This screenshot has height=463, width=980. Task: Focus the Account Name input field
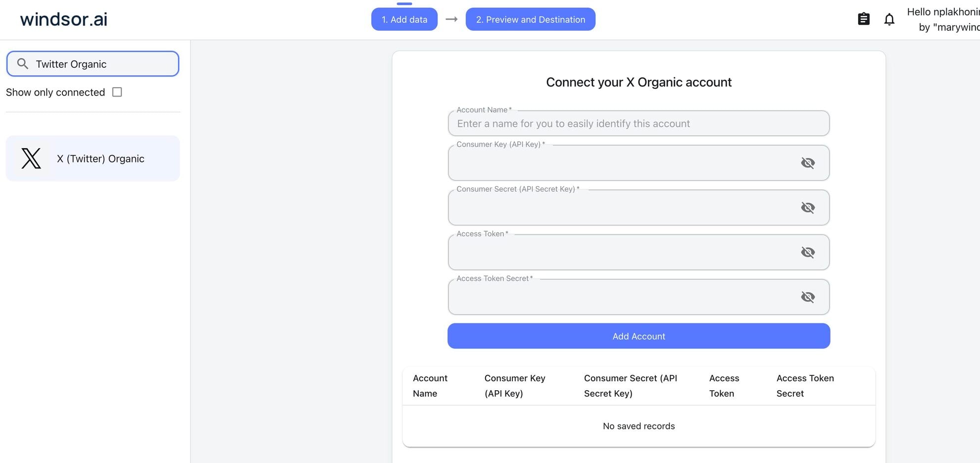(x=638, y=123)
